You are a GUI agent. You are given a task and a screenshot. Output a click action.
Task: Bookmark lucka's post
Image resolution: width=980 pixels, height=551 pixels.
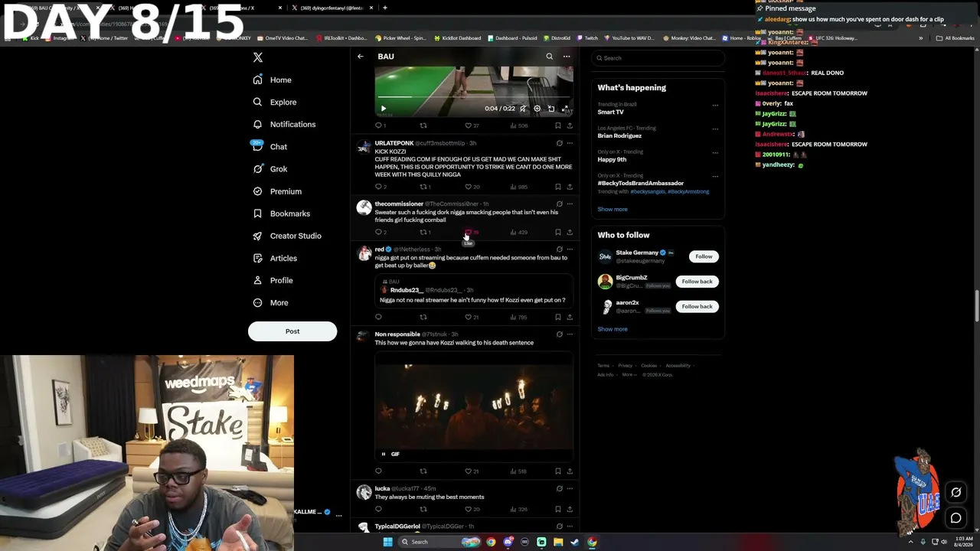pyautogui.click(x=557, y=509)
